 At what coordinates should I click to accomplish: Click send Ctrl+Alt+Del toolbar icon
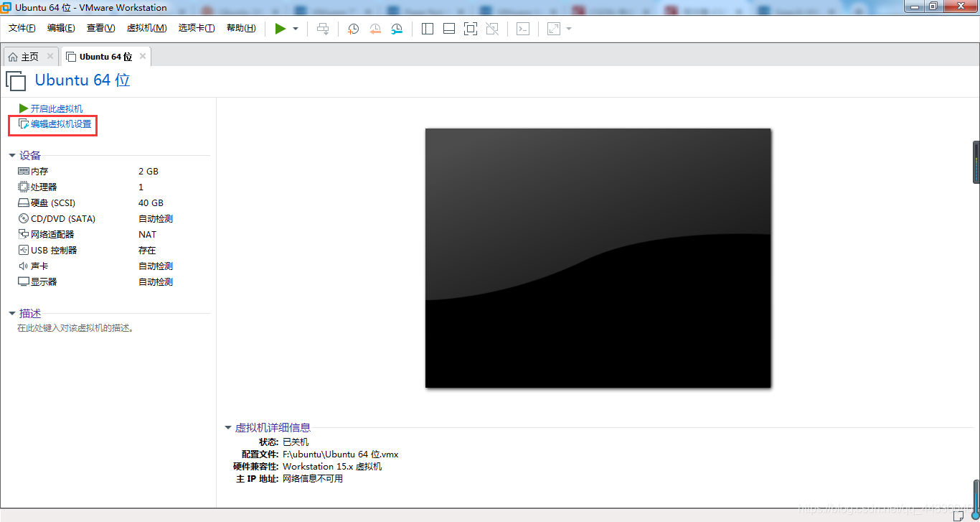click(x=323, y=29)
